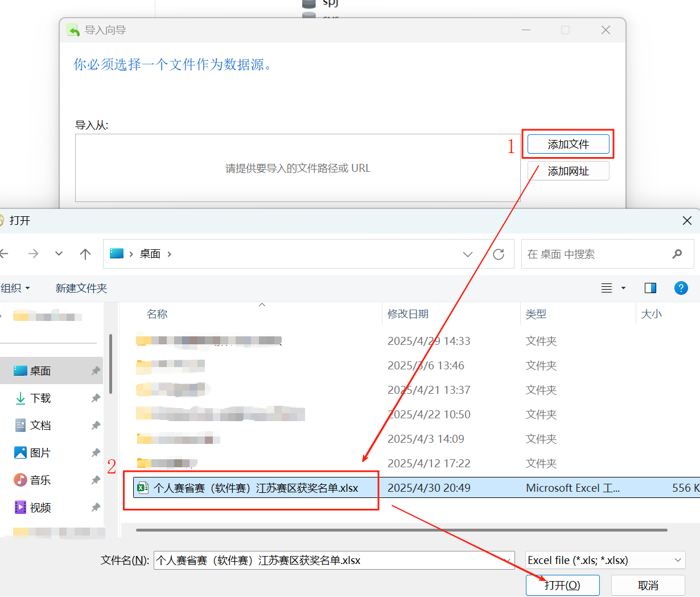Click the 导入向导 title bar app icon
Image resolution: width=700 pixels, height=597 pixels.
point(73,30)
